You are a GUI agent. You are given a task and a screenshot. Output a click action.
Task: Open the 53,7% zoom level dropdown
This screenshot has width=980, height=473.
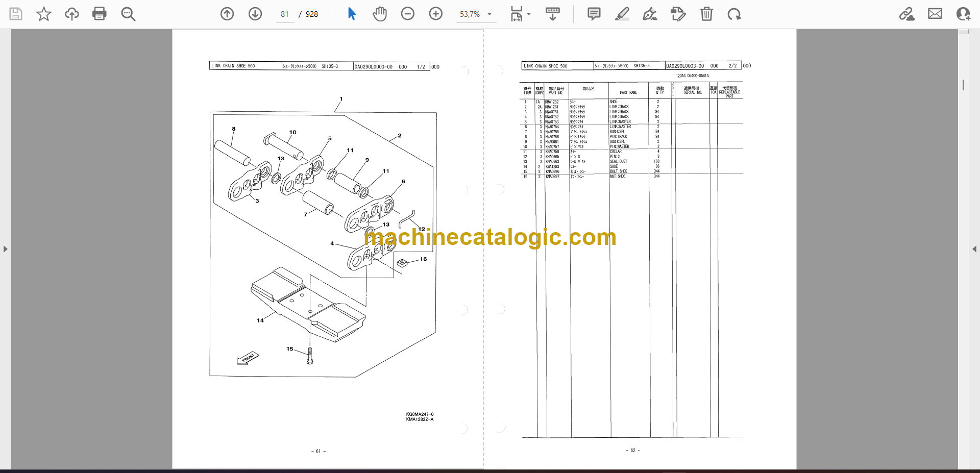pyautogui.click(x=475, y=14)
